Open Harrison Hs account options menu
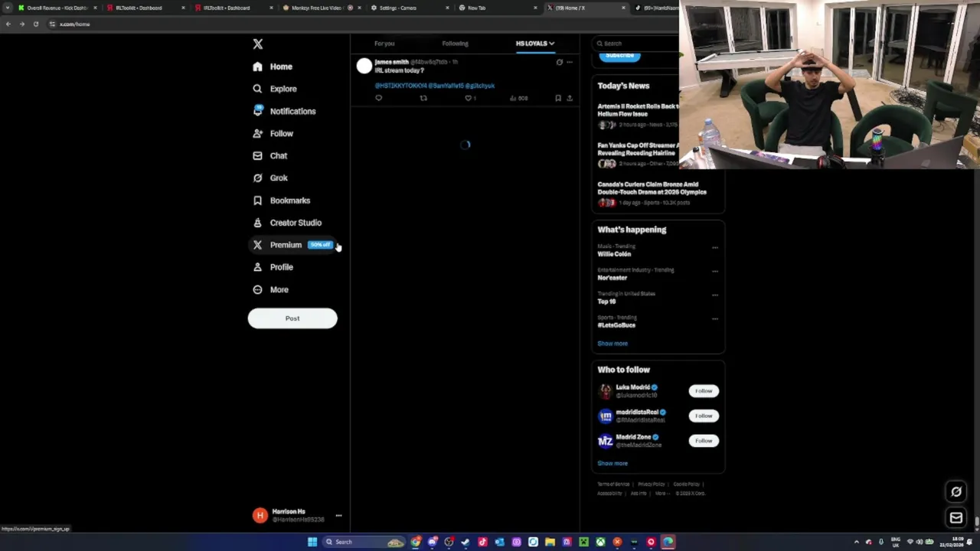Screen dimensions: 980x551 [338, 516]
